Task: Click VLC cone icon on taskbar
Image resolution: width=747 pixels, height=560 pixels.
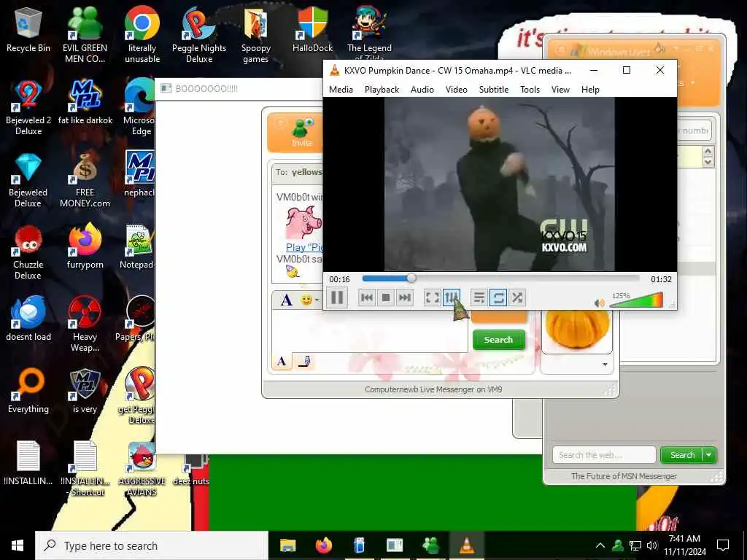Action: (467, 545)
